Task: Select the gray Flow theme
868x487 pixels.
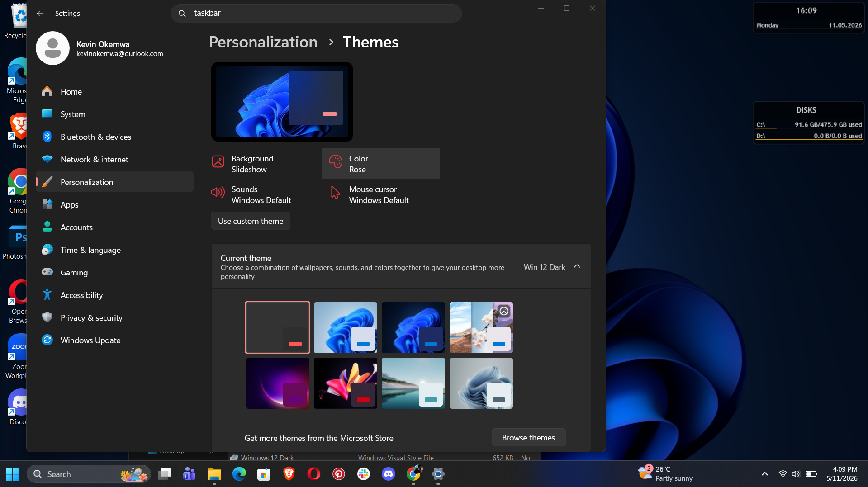Action: click(481, 383)
